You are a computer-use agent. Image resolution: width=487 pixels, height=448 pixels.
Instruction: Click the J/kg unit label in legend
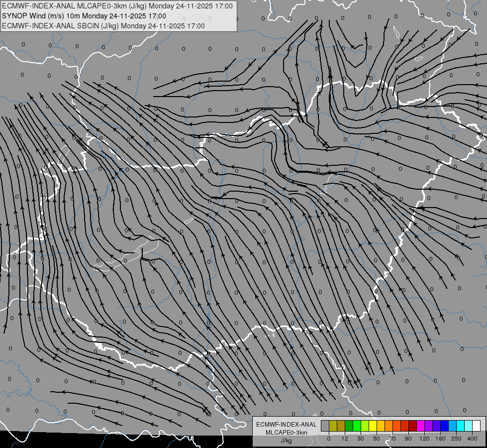pyautogui.click(x=287, y=441)
